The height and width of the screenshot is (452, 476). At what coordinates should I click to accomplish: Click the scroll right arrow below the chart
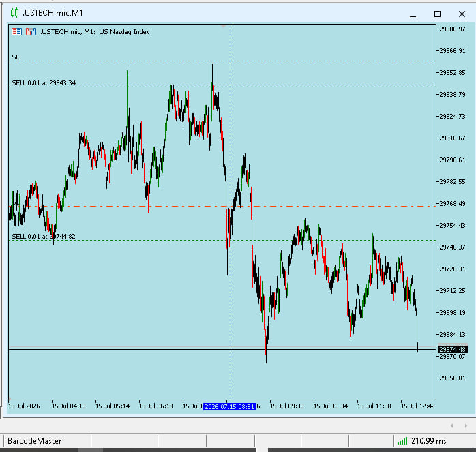pyautogui.click(x=466, y=426)
